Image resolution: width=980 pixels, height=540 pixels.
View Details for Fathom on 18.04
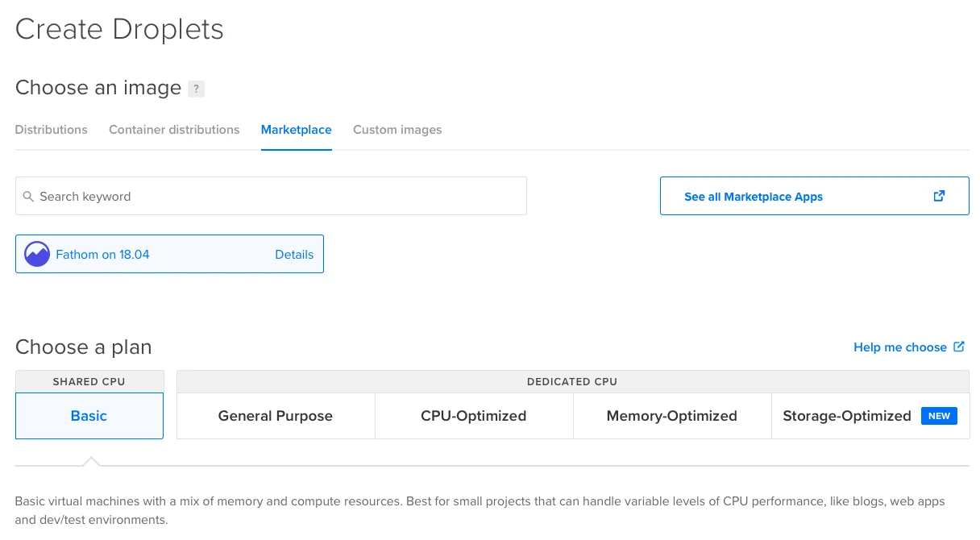pyautogui.click(x=294, y=255)
